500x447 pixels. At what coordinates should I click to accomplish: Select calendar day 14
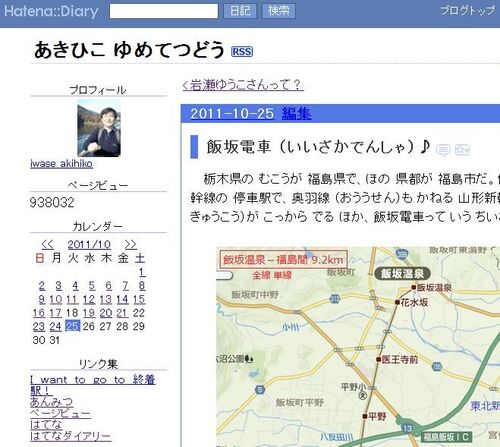(x=122, y=299)
